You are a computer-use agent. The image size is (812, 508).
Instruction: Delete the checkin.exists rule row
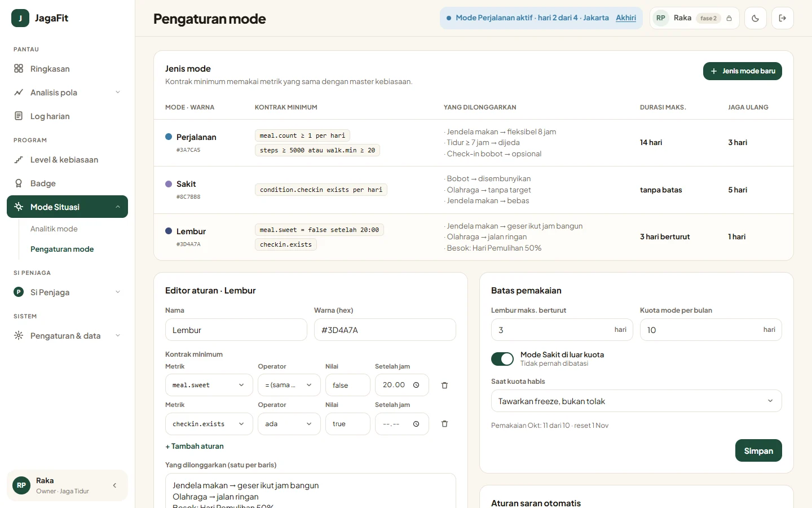coord(444,424)
